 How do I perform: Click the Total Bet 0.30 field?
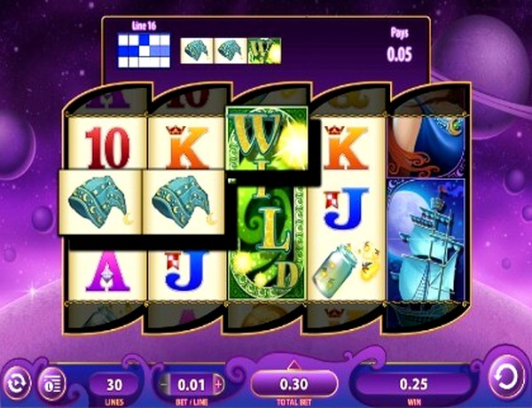click(x=293, y=384)
